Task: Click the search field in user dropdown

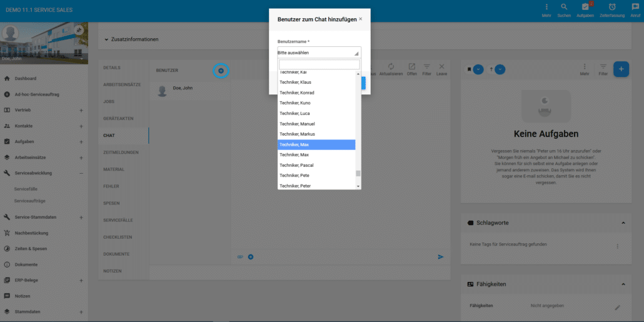Action: tap(319, 64)
